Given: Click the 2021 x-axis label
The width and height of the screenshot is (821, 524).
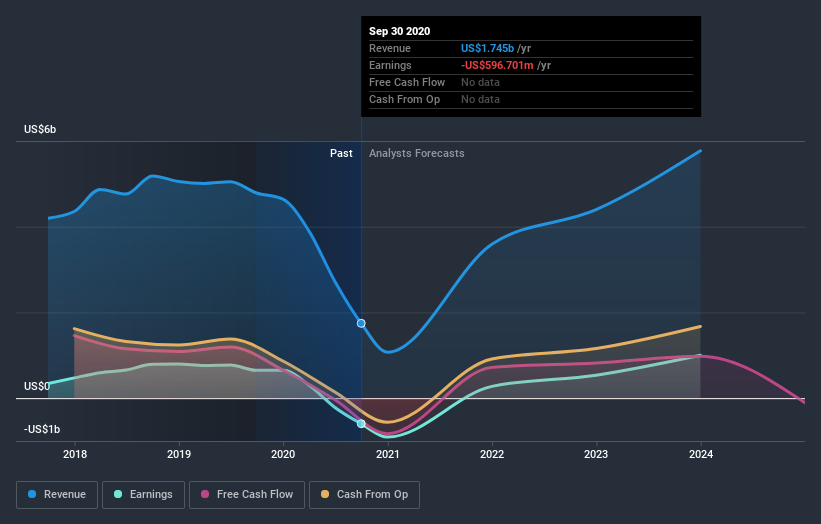Looking at the screenshot, I should tap(388, 454).
